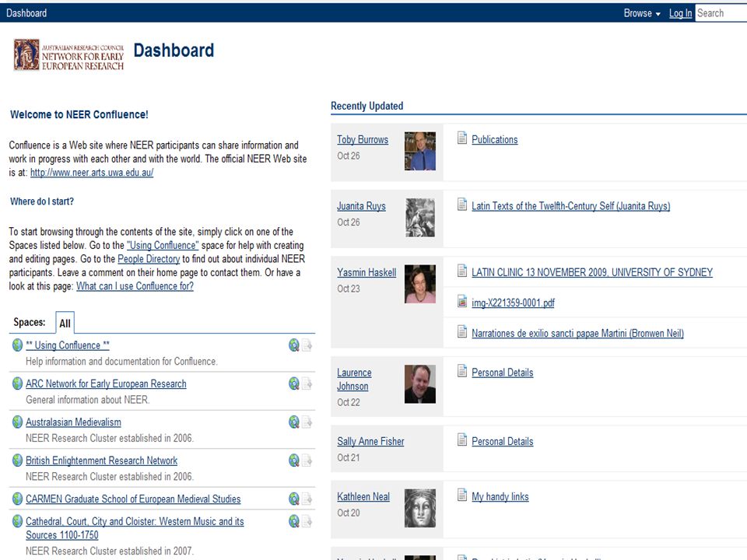Click the globe icon beside British Enlightenment Research Network
This screenshot has width=747, height=560.
pyautogui.click(x=17, y=460)
